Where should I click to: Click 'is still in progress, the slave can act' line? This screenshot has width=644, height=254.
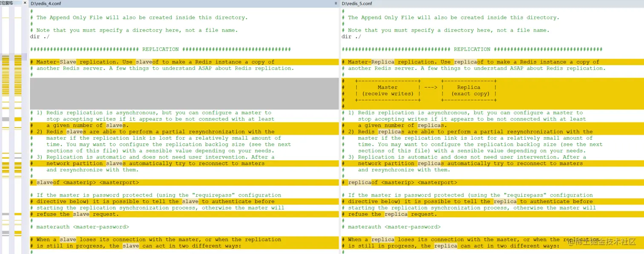(x=184, y=246)
